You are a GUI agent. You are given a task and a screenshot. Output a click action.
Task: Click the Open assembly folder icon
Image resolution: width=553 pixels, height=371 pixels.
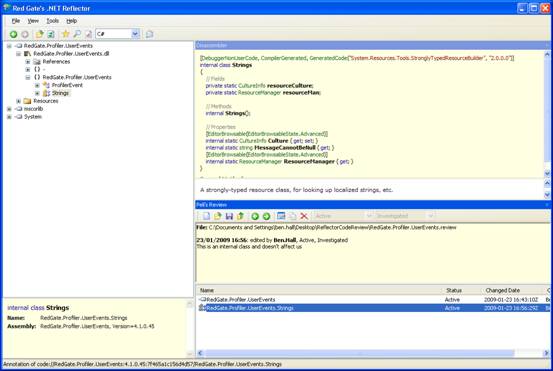(40, 34)
